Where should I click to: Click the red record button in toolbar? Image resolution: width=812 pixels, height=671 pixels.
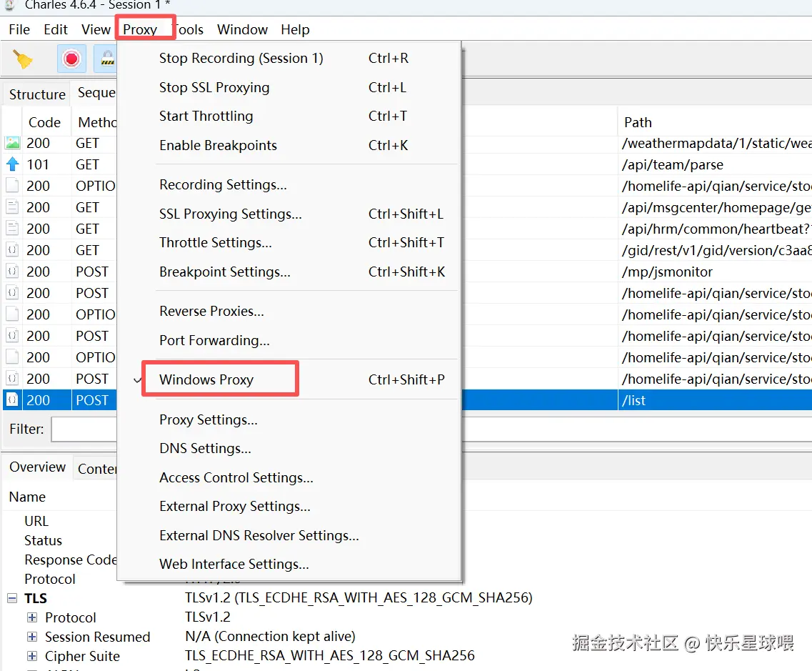click(x=71, y=59)
